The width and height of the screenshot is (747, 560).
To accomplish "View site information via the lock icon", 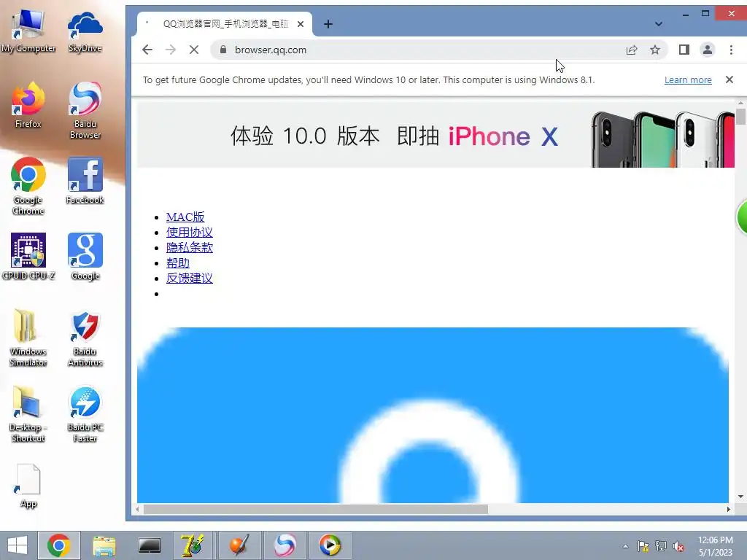I will point(223,50).
